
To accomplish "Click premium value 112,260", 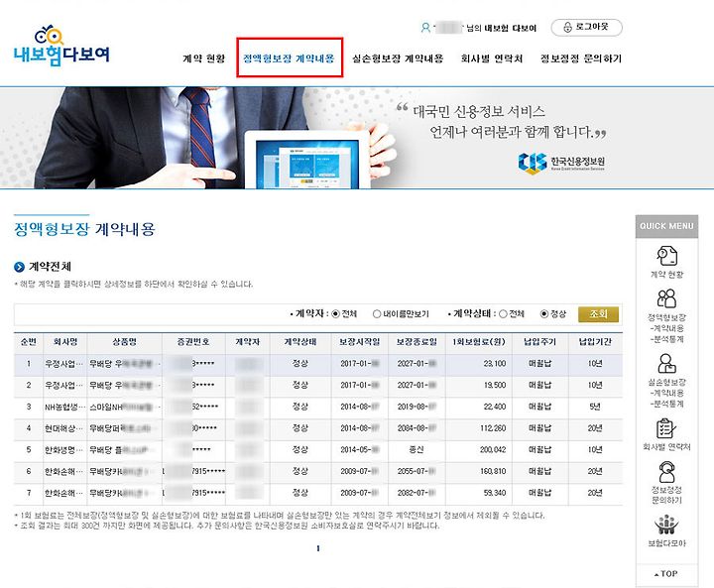I will tap(492, 428).
